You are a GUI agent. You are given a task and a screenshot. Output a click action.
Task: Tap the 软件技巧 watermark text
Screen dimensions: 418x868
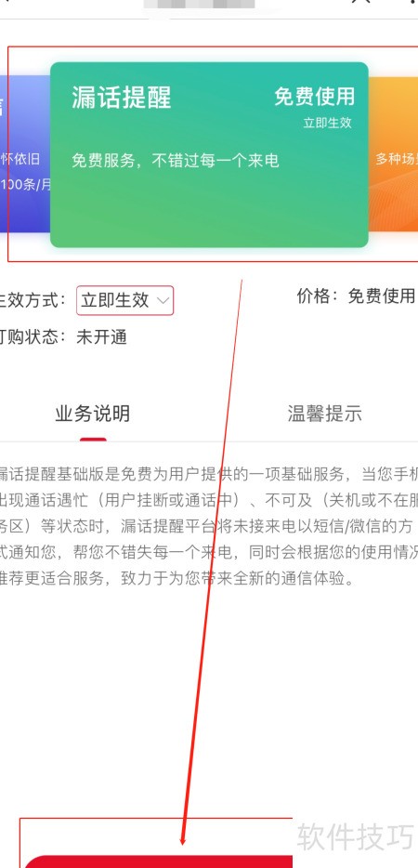355,836
